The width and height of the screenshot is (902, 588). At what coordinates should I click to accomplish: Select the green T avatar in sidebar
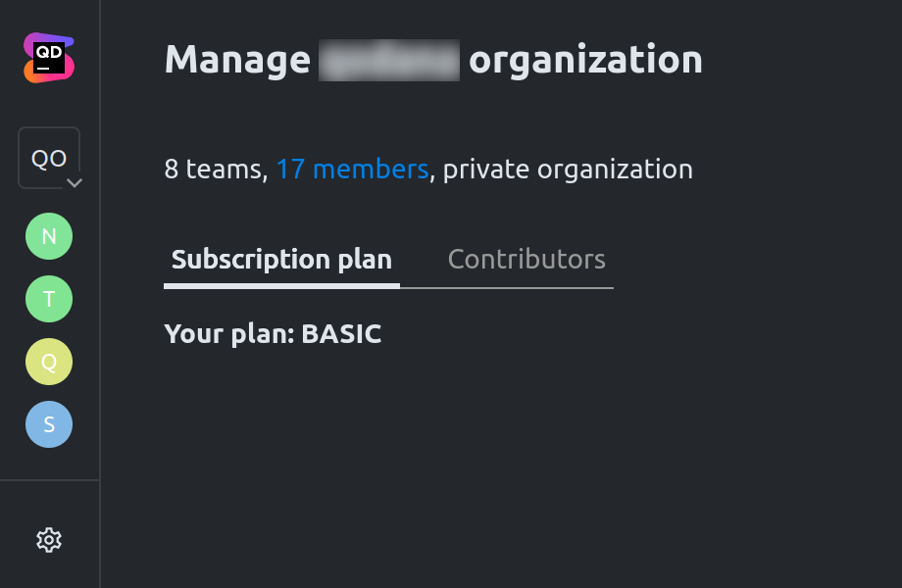(48, 299)
